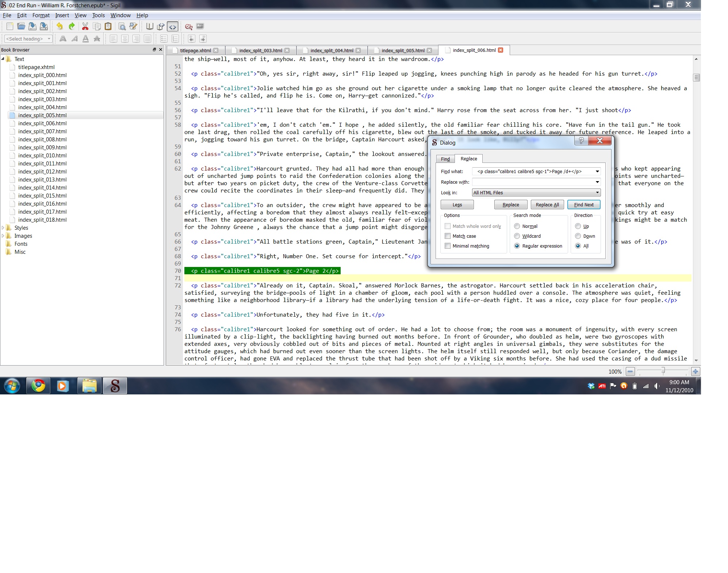Viewport: 728px width, 573px height.
Task: Click the Split View icon
Action: pyautogui.click(x=161, y=26)
